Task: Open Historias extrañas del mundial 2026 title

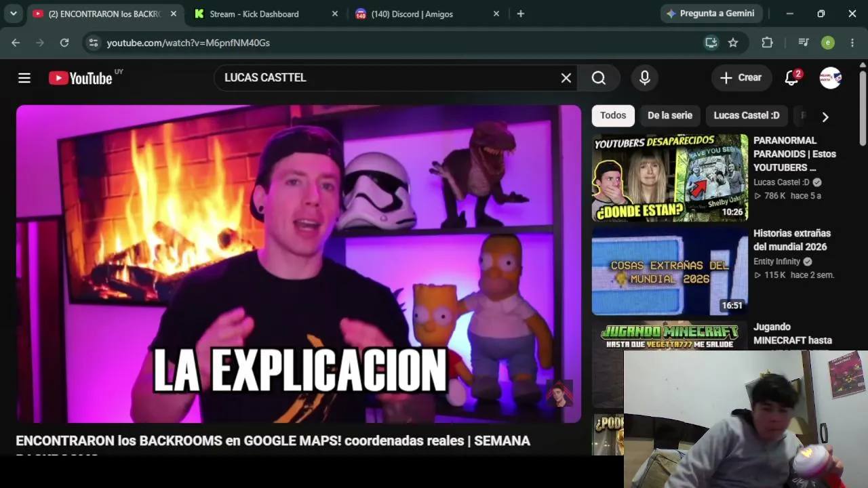Action: [792, 240]
